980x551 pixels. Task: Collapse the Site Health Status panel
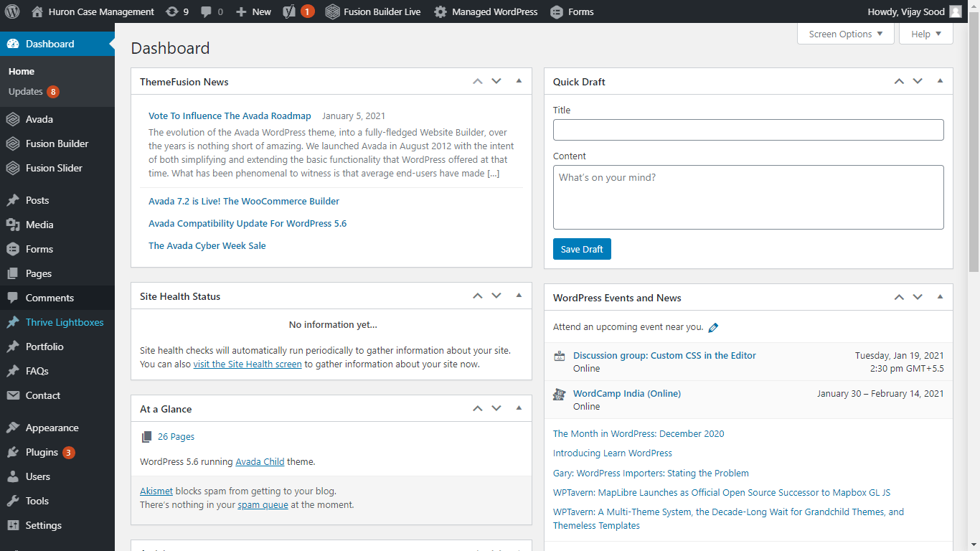point(519,296)
